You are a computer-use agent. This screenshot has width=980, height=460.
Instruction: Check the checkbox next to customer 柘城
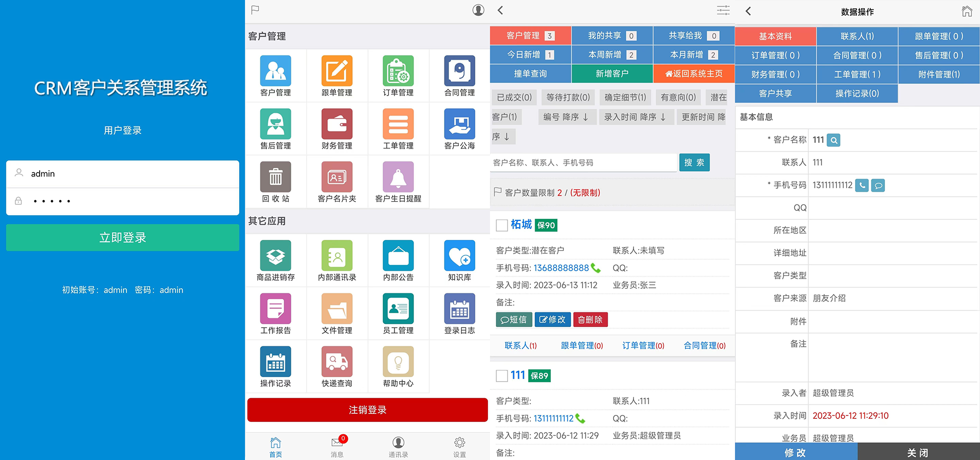point(501,225)
